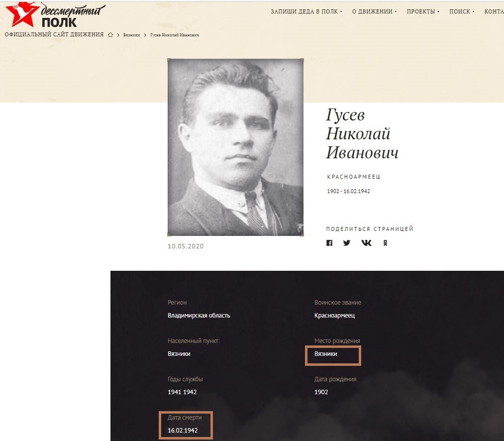The image size is (504, 441).
Task: Share page on Odnoklassniki
Action: tap(385, 243)
